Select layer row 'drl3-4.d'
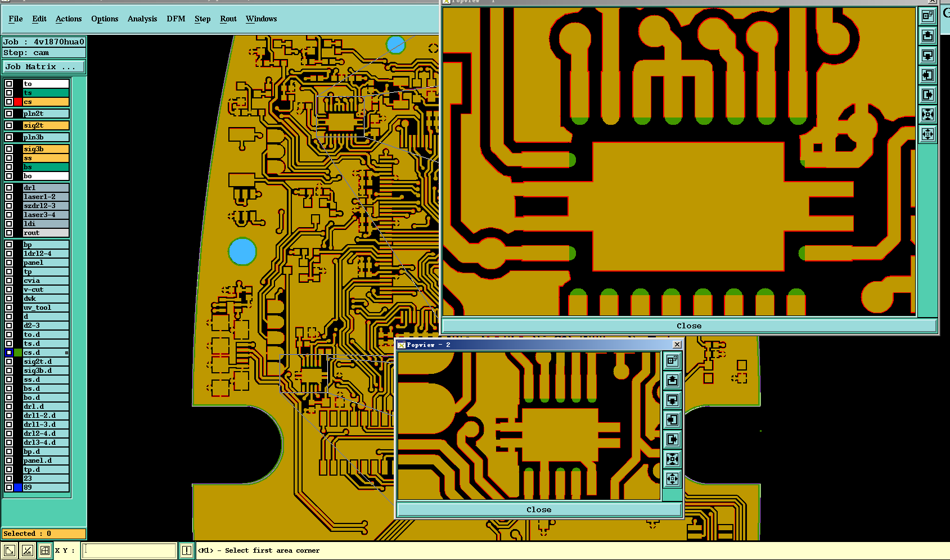 coord(46,442)
